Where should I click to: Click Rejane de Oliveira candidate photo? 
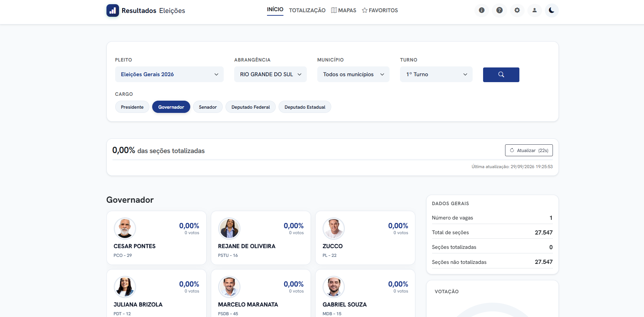pos(229,228)
